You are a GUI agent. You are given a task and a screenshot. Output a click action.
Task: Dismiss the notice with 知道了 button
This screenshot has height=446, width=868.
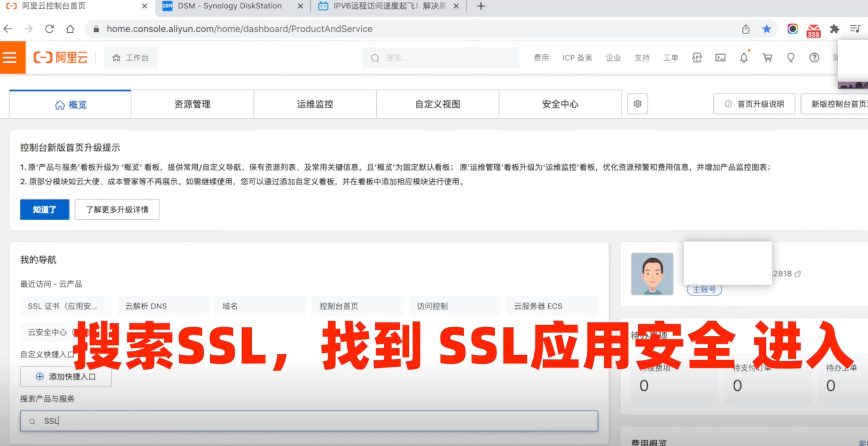click(45, 209)
